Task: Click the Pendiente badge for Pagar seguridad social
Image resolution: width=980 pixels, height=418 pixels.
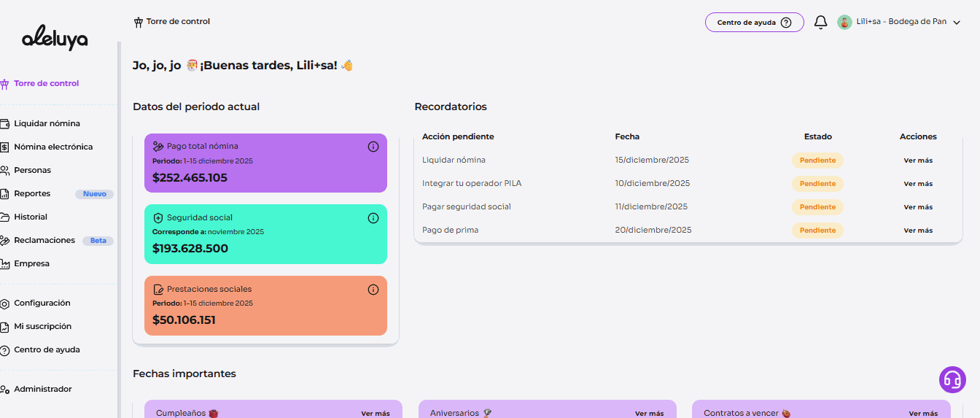Action: coord(817,207)
